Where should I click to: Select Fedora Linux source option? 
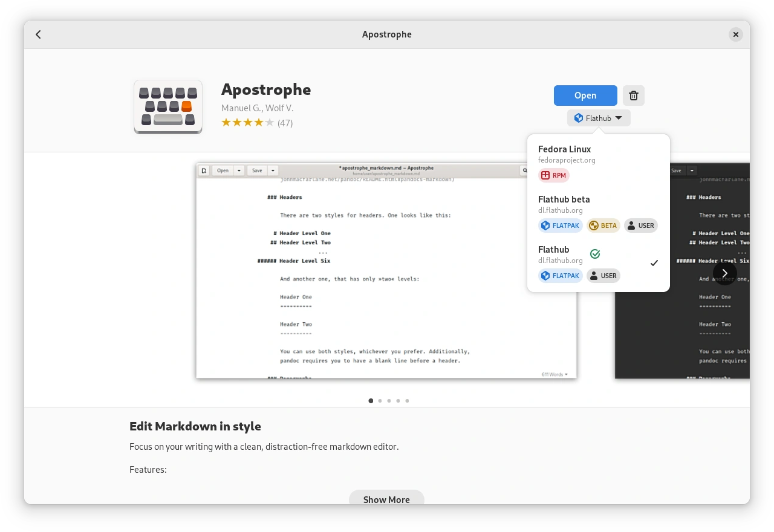click(x=599, y=162)
